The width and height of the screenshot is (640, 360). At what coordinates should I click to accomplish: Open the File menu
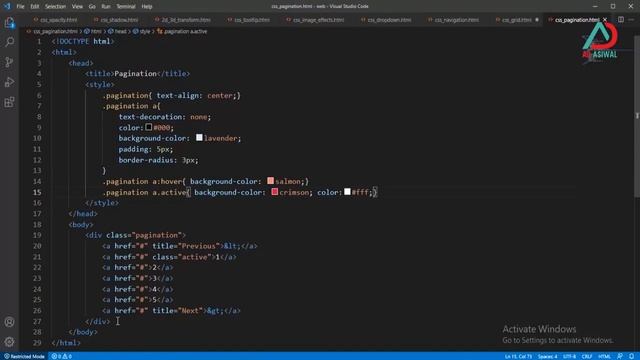coord(20,7)
